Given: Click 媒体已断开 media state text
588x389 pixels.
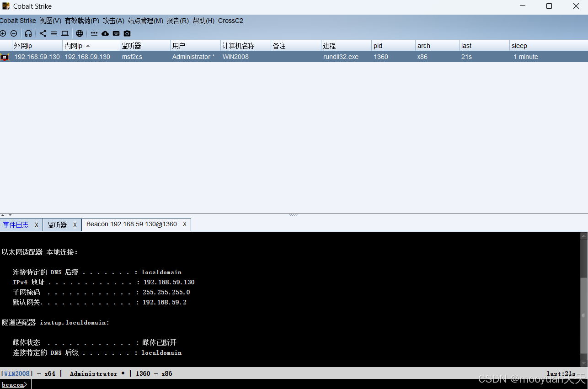Looking at the screenshot, I should [159, 343].
